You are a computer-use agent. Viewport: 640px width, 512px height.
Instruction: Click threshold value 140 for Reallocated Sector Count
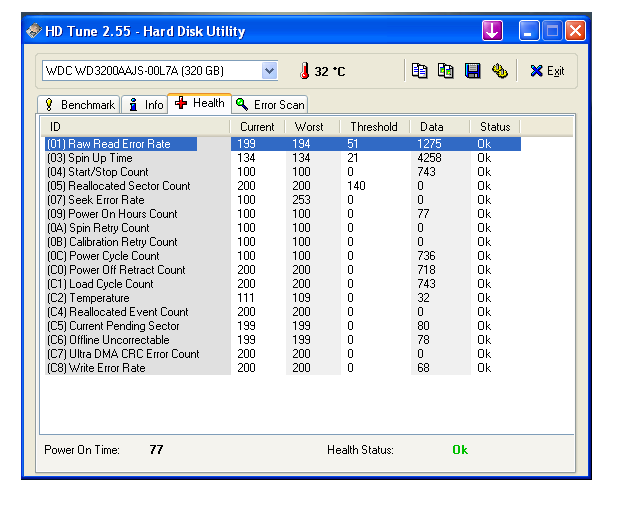point(356,186)
